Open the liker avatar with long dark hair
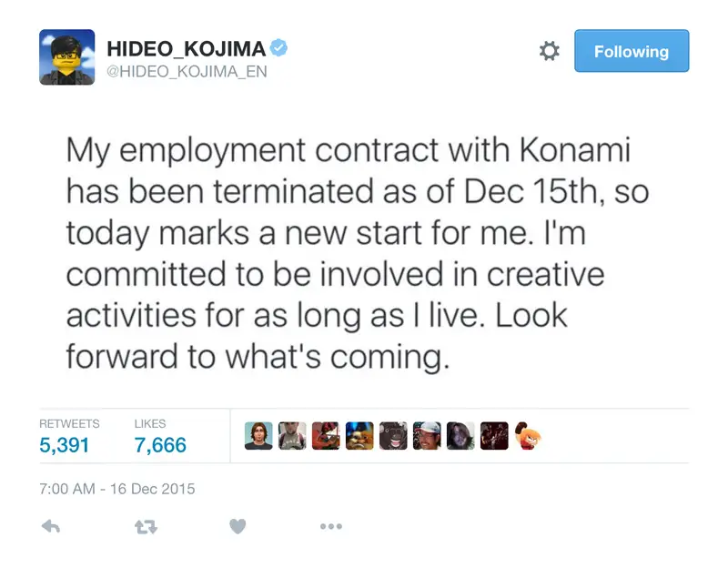The image size is (728, 568). pyautogui.click(x=460, y=436)
